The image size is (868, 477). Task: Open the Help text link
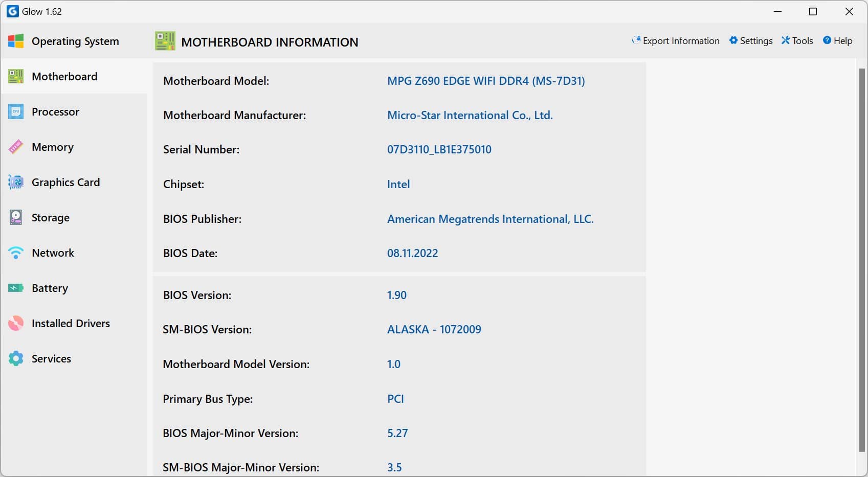tap(843, 41)
